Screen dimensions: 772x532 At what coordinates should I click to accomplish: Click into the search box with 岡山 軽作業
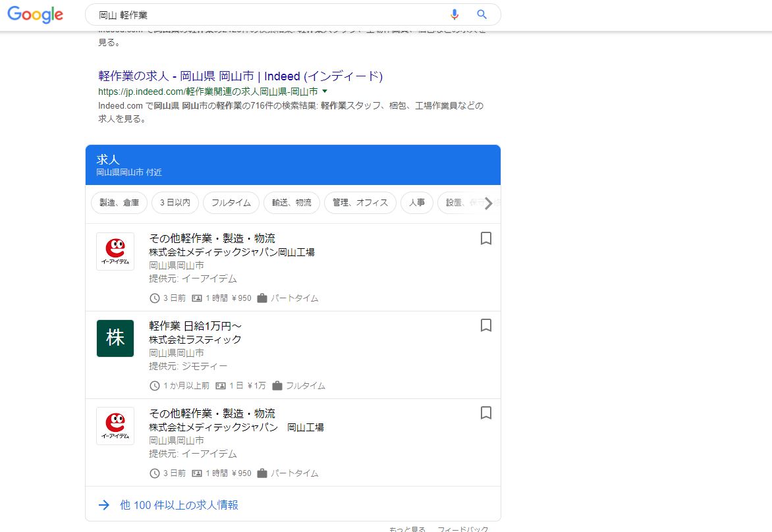pos(263,14)
